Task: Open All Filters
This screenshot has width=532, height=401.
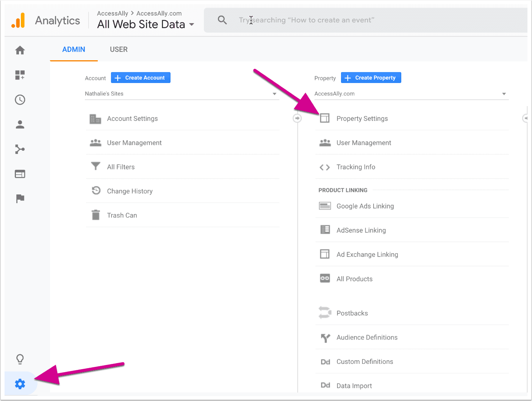Action: coord(121,167)
